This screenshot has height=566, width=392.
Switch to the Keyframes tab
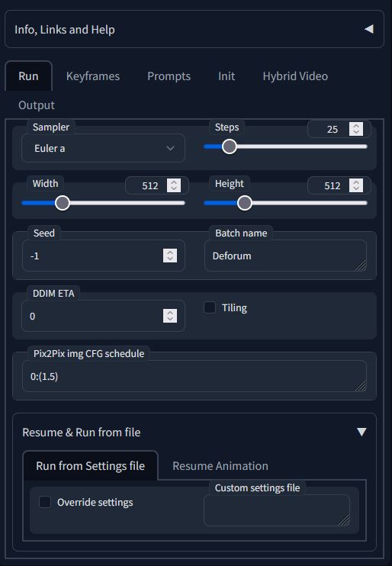(93, 76)
